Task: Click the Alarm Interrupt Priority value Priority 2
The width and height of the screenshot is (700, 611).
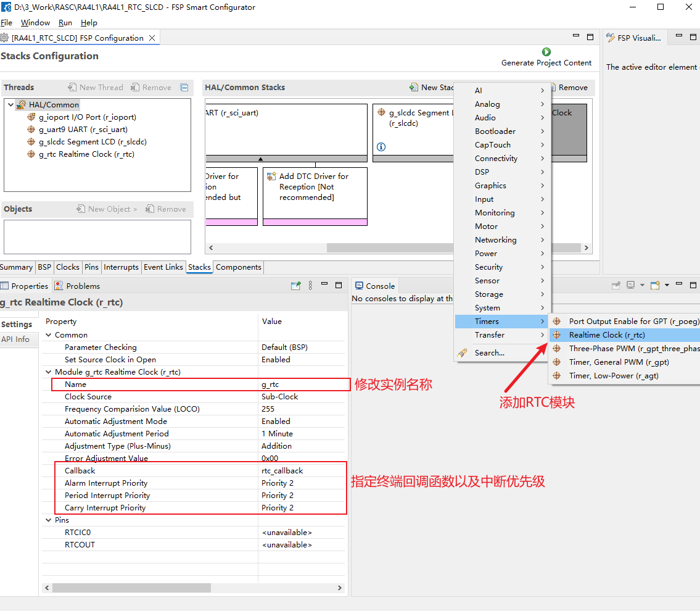Action: [x=302, y=483]
